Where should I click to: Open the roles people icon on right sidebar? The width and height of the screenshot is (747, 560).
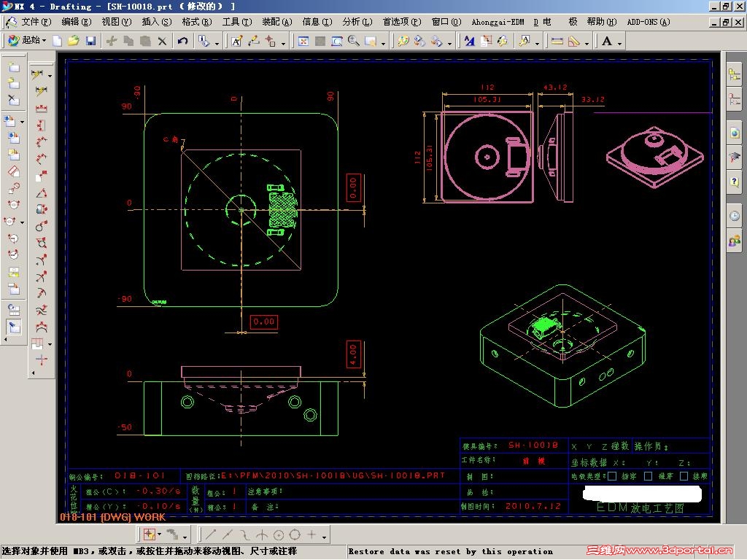point(735,241)
